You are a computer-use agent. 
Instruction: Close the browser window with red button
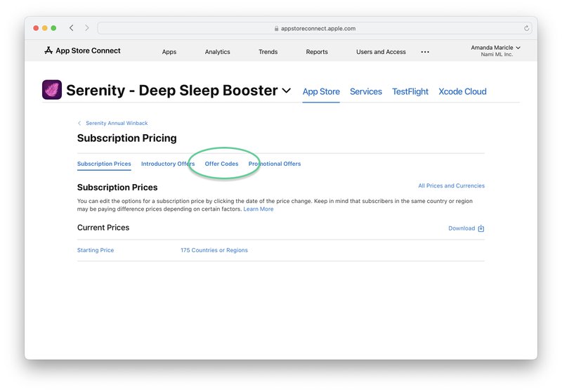[36, 28]
